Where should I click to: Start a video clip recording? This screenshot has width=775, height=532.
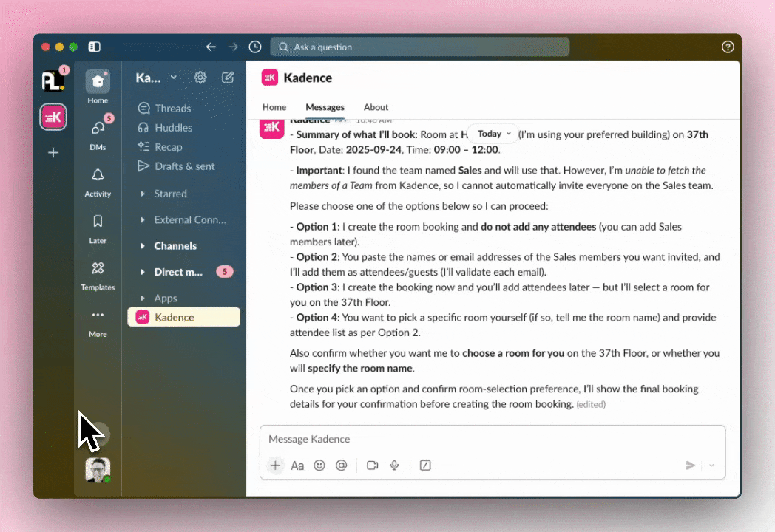coord(373,465)
